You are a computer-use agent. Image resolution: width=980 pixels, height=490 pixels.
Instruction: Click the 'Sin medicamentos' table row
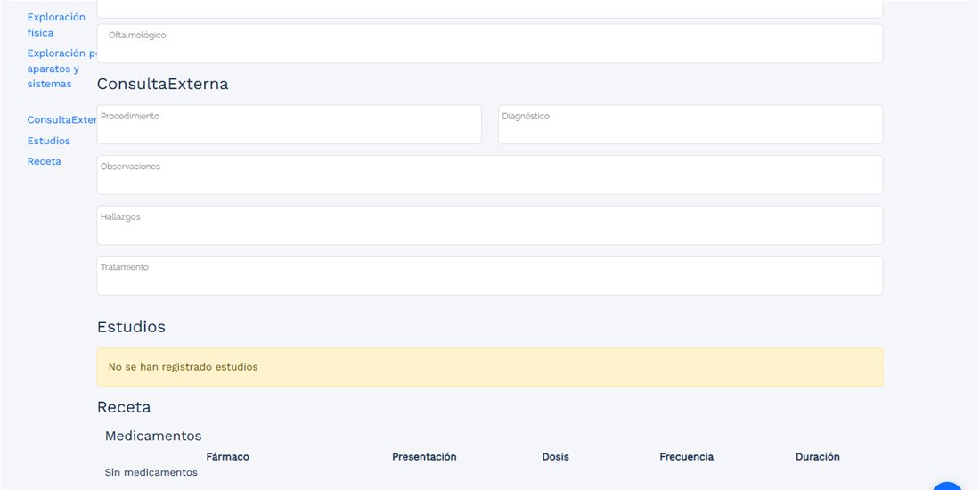pos(489,472)
